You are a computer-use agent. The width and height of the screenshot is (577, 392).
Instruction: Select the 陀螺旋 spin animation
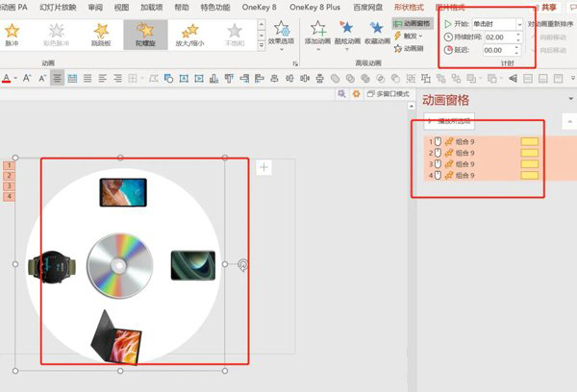point(145,35)
